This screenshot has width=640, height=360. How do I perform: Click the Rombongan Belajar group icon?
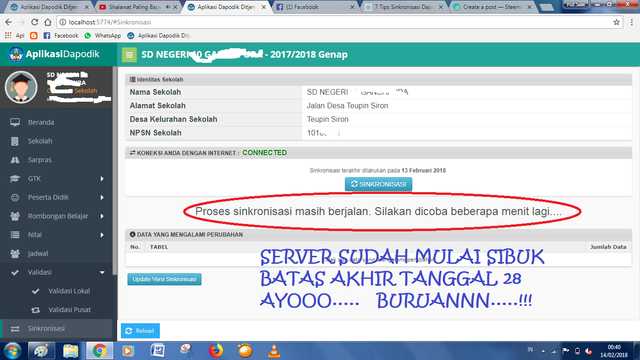coord(15,216)
